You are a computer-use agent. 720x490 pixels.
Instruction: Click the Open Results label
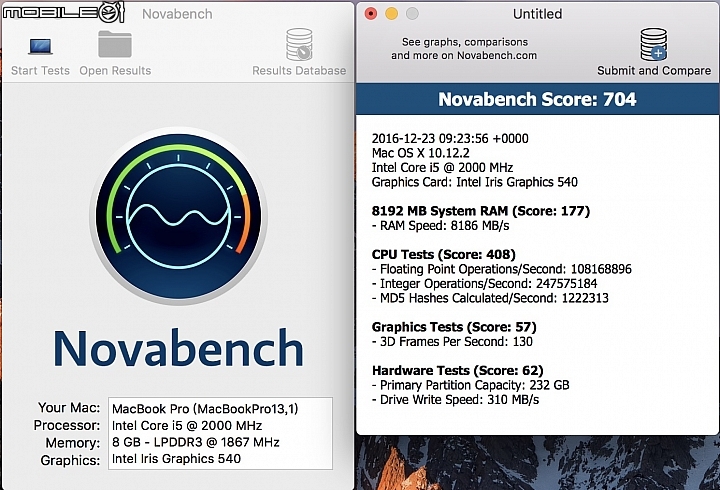(x=115, y=71)
